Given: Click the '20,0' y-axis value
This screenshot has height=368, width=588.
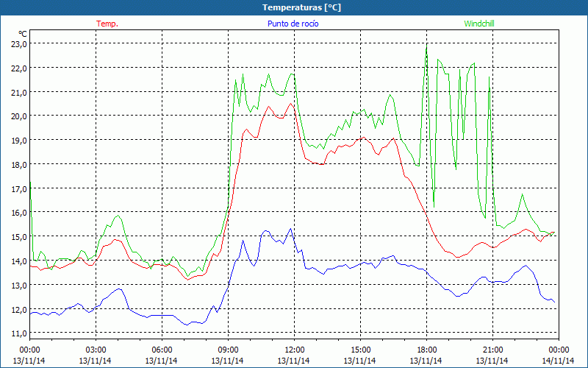Looking at the screenshot, I should click(x=20, y=116).
